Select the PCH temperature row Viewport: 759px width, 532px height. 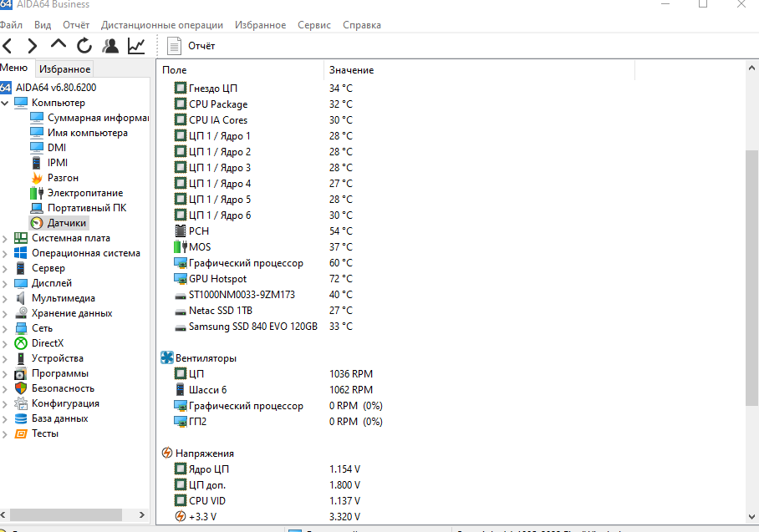264,231
